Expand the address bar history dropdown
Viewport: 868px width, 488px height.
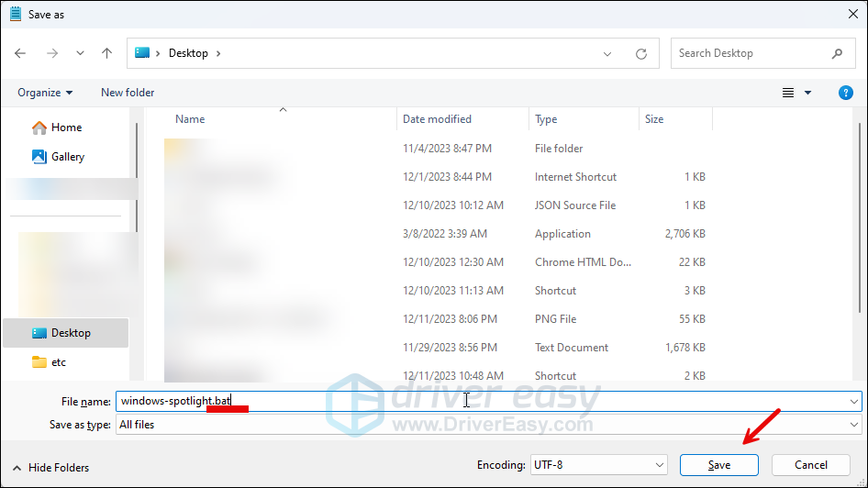point(607,53)
